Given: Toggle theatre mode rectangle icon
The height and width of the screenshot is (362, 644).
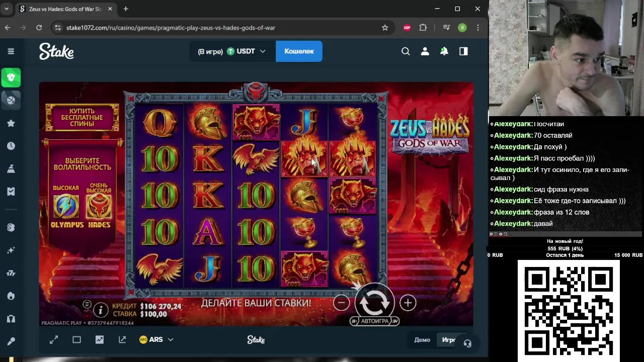Looking at the screenshot, I should 76,340.
